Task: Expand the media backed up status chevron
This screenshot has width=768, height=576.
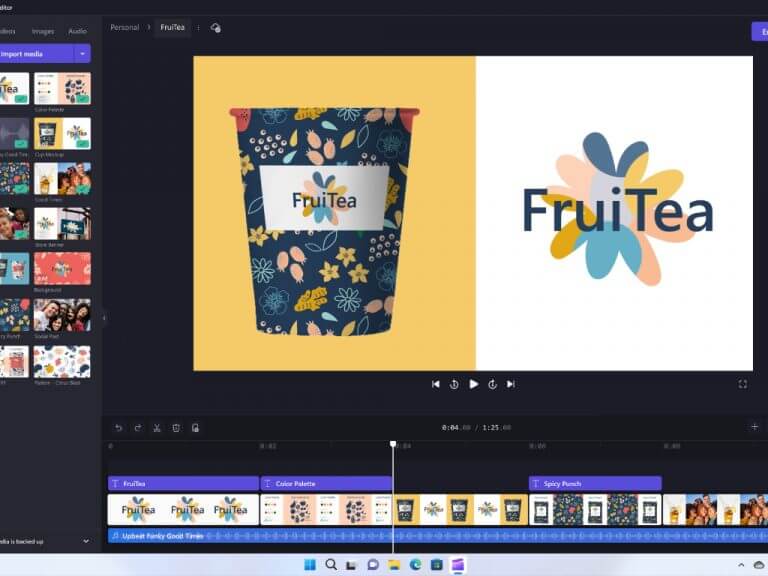Action: (x=86, y=541)
